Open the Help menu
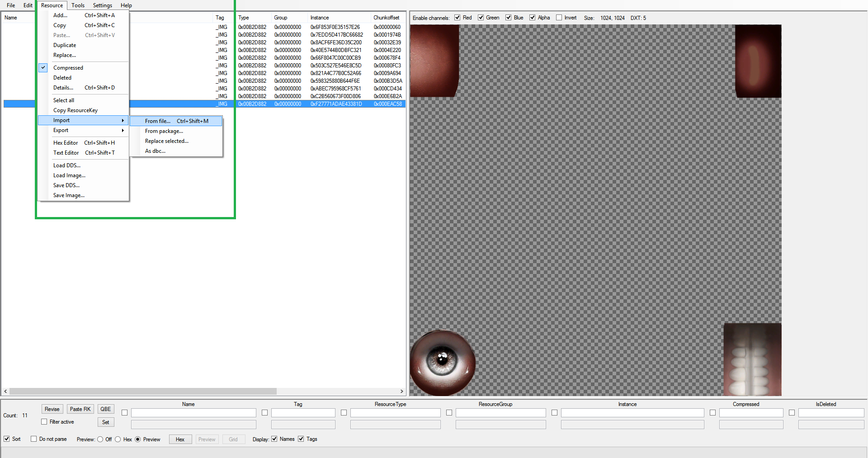This screenshot has height=458, width=868. tap(126, 5)
